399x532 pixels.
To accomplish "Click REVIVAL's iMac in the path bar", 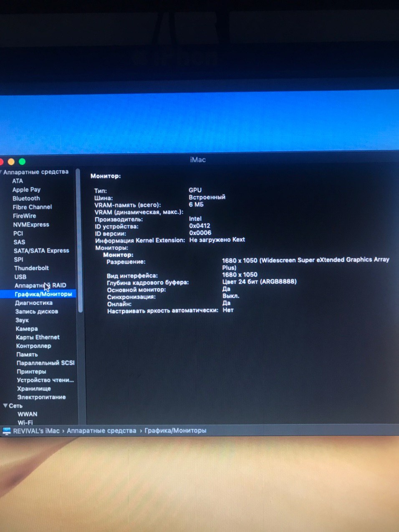I will [x=36, y=431].
